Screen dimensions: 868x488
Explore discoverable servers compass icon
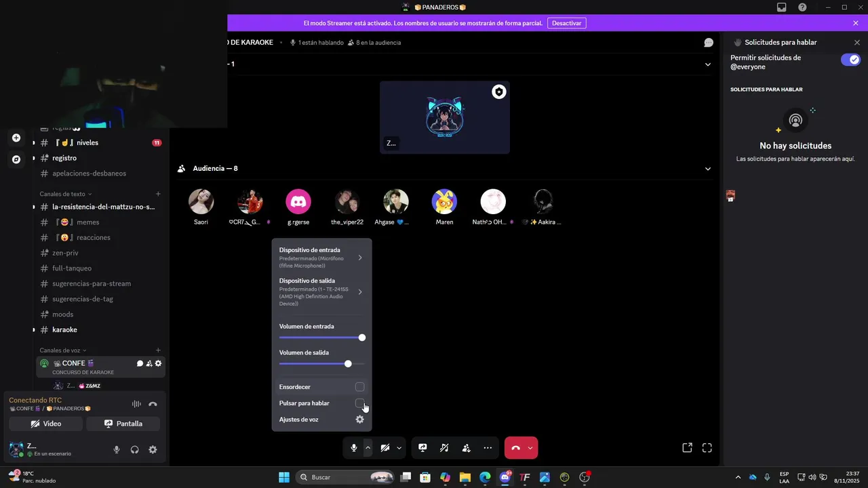16,160
